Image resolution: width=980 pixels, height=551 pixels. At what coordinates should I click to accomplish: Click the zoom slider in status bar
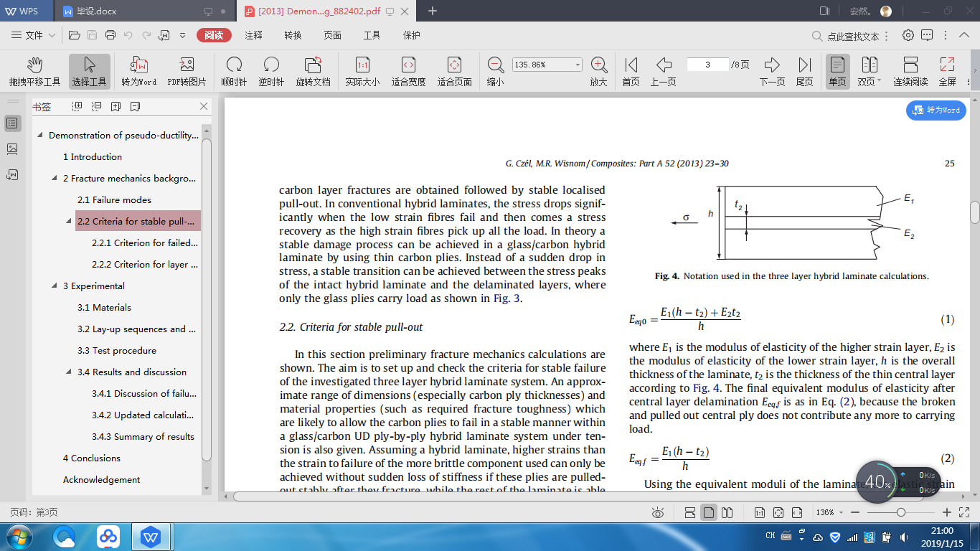coord(900,512)
